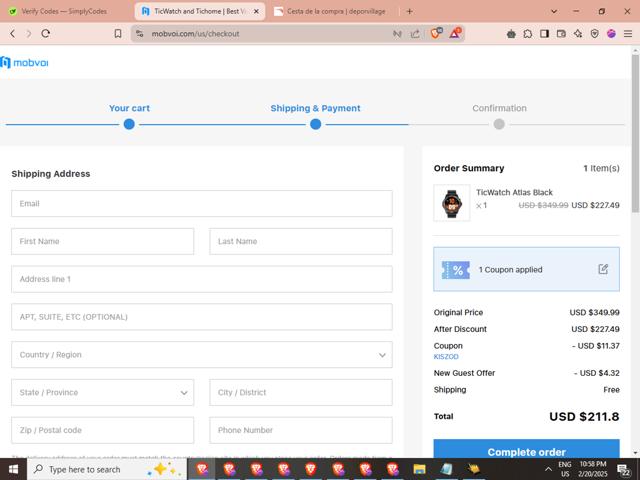Click the Confirmation progress dot
This screenshot has height=480, width=640.
click(499, 124)
